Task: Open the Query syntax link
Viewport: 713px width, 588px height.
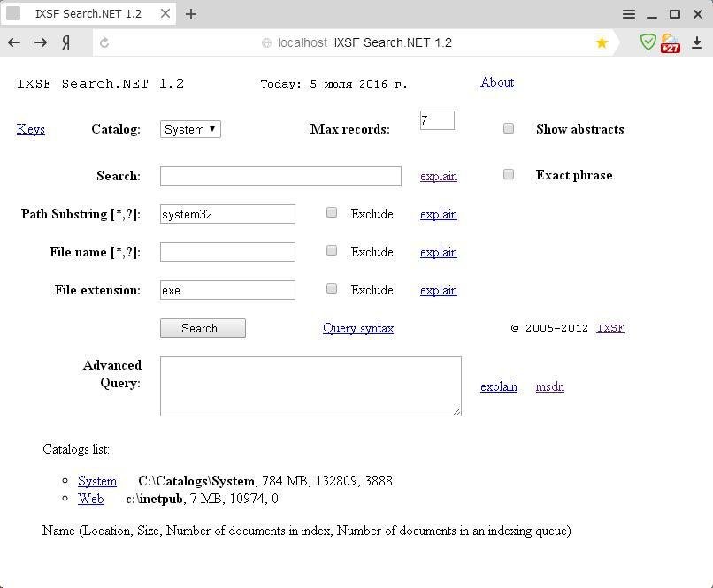Action: [x=357, y=328]
